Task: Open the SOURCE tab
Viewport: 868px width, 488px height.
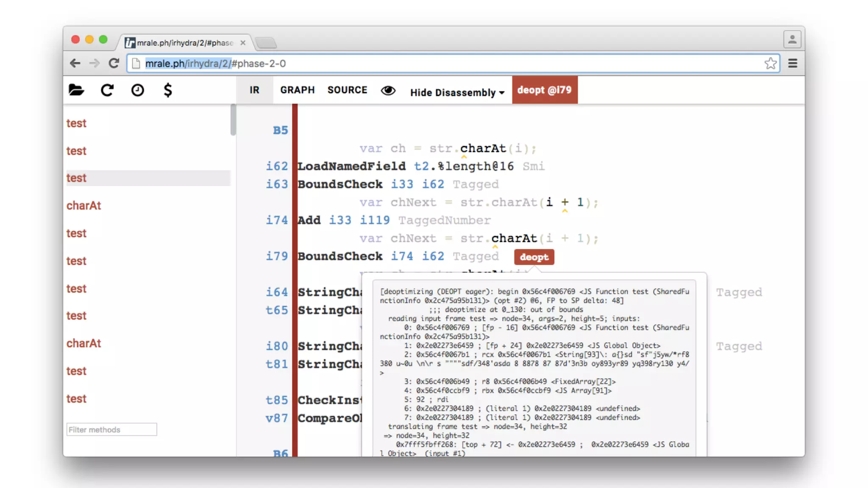Action: click(347, 90)
